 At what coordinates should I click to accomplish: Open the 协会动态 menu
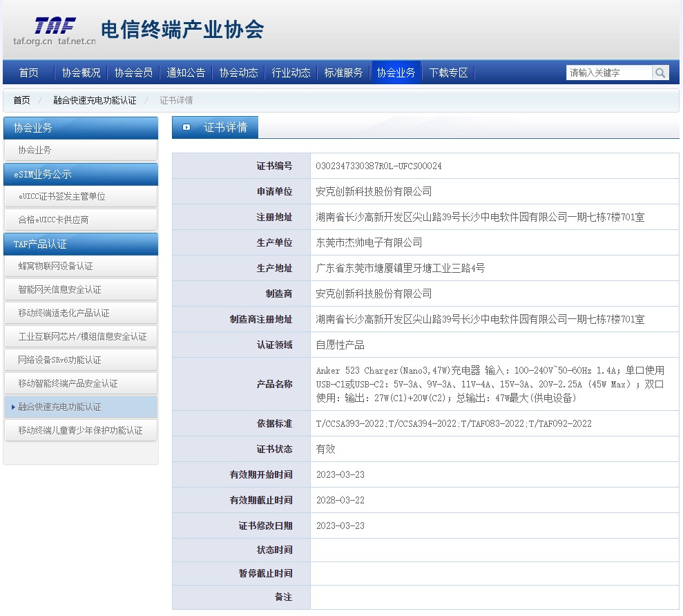point(239,73)
